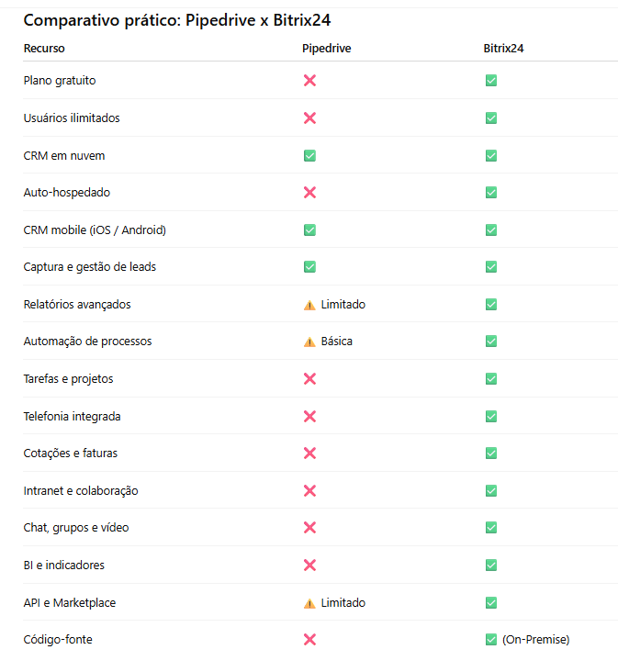Click the red X for Plano gratuito
Viewport: 618px width, 672px height.
pos(309,81)
